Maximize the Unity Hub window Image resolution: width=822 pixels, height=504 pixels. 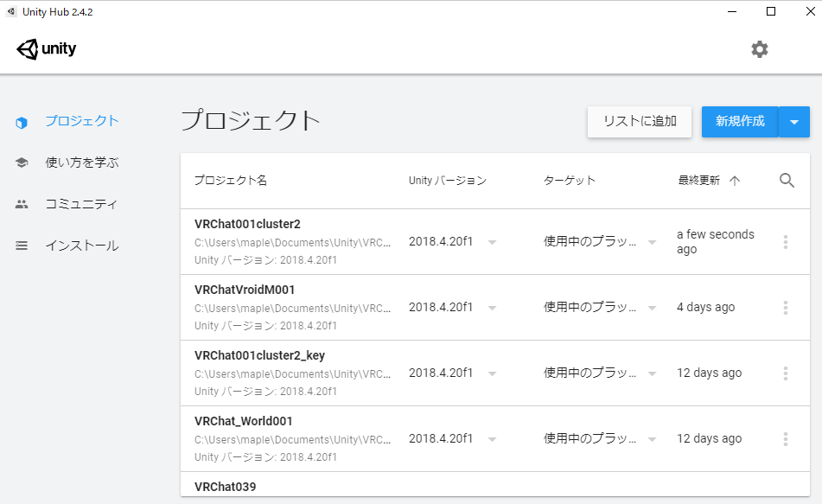click(771, 11)
